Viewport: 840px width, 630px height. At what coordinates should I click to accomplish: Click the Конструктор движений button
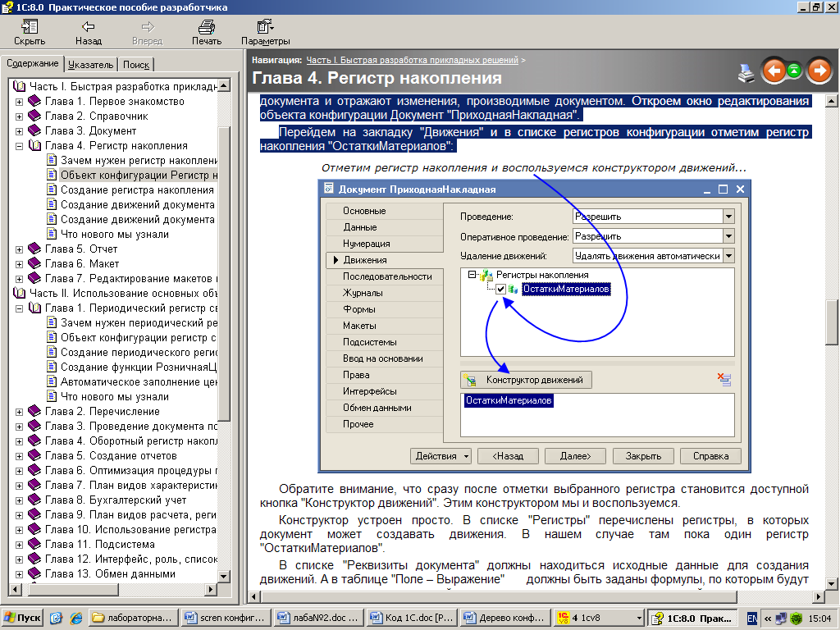526,380
